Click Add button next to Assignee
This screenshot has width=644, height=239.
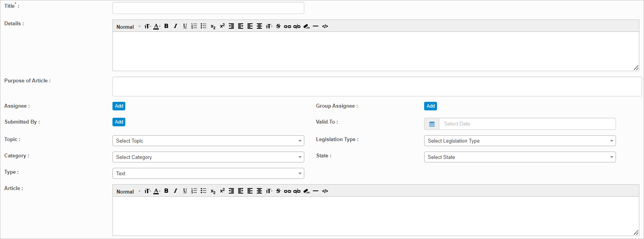coord(119,106)
